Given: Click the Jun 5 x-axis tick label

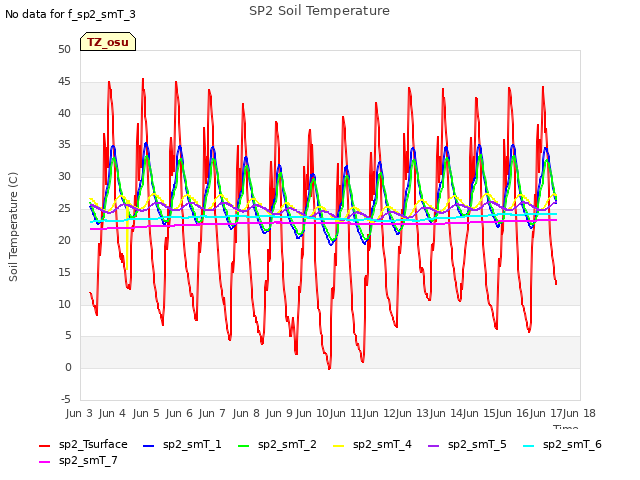Looking at the screenshot, I should (x=146, y=413).
